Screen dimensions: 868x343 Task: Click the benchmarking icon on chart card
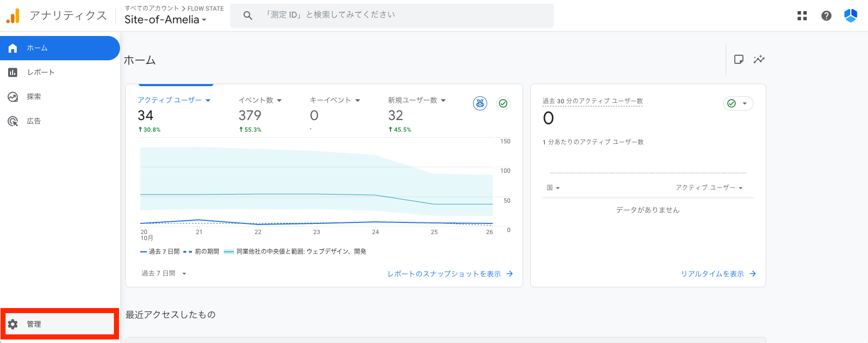[x=480, y=103]
